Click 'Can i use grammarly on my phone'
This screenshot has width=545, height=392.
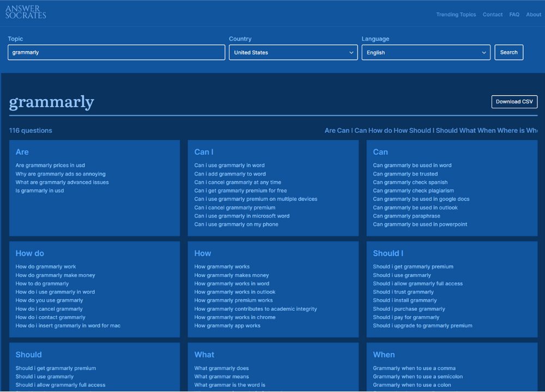(x=237, y=224)
